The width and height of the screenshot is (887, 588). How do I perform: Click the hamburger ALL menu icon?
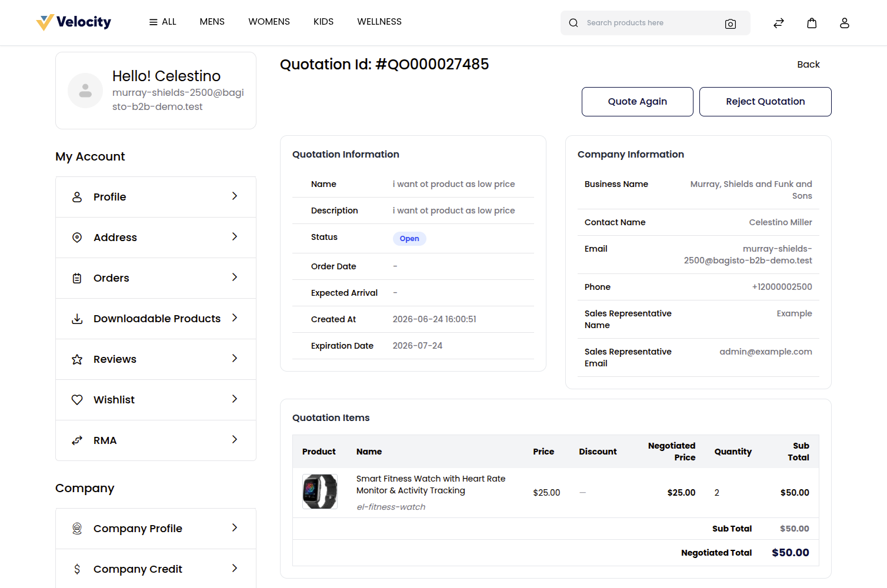(154, 22)
